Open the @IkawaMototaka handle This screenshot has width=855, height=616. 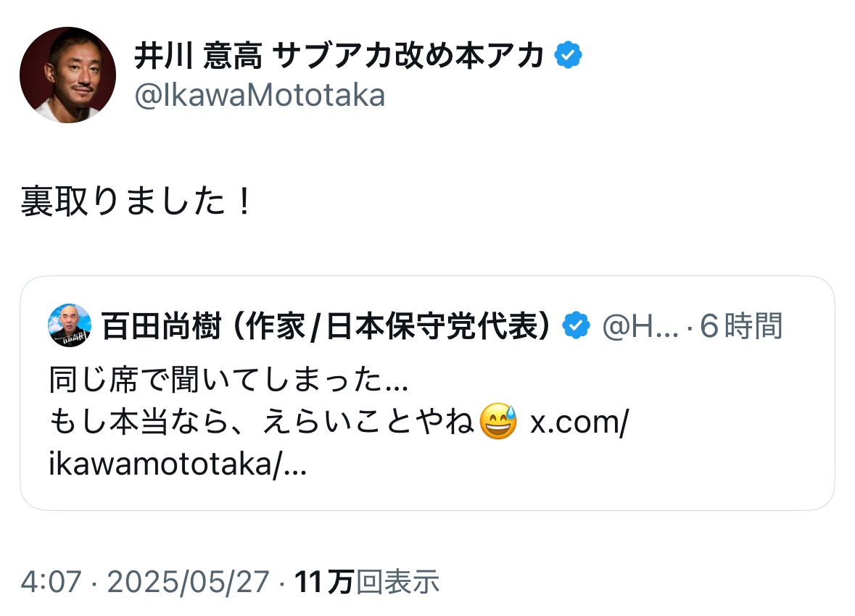tap(260, 96)
